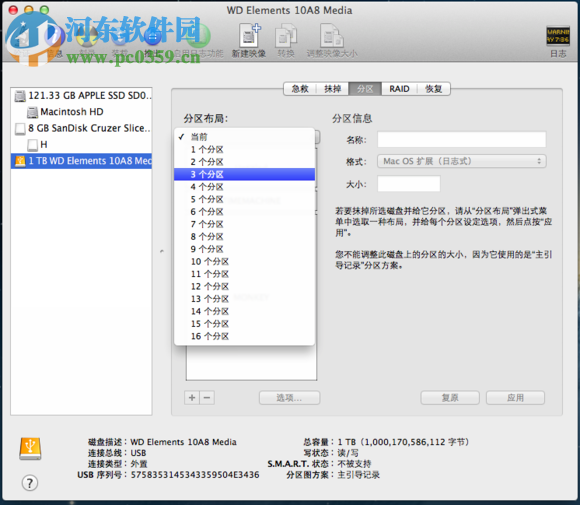This screenshot has height=505, width=580.
Task: Click total capacity value 1 TB
Action: click(404, 442)
